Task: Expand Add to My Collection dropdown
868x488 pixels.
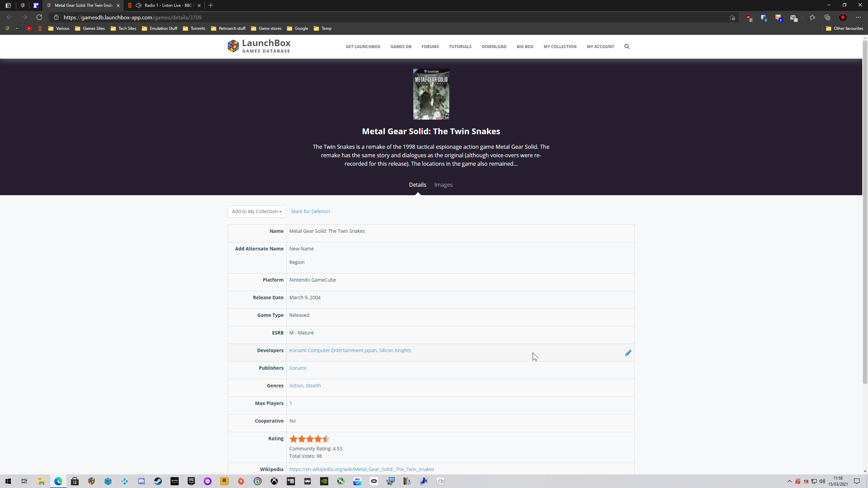Action: click(x=257, y=211)
